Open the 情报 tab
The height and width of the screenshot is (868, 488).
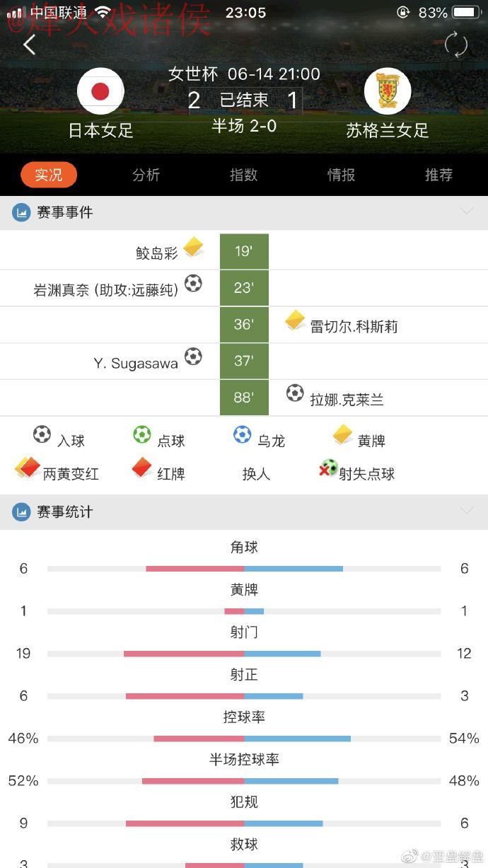click(341, 175)
